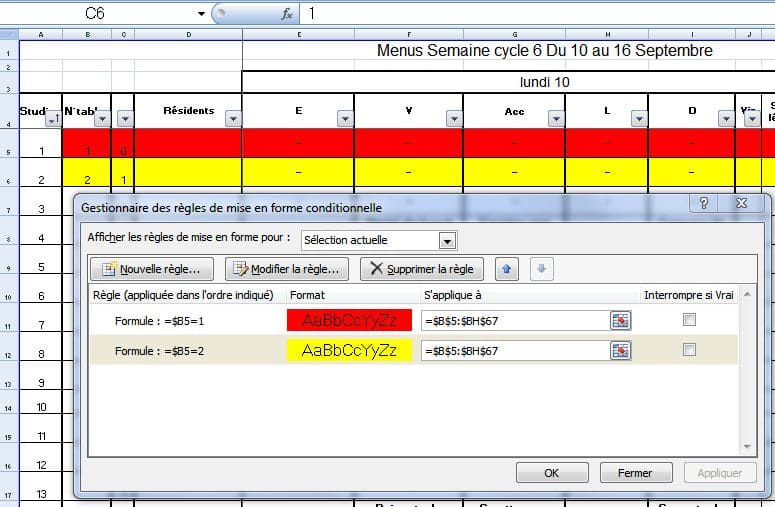Click range selector icon for second rule
The width and height of the screenshot is (775, 507).
pyautogui.click(x=621, y=351)
